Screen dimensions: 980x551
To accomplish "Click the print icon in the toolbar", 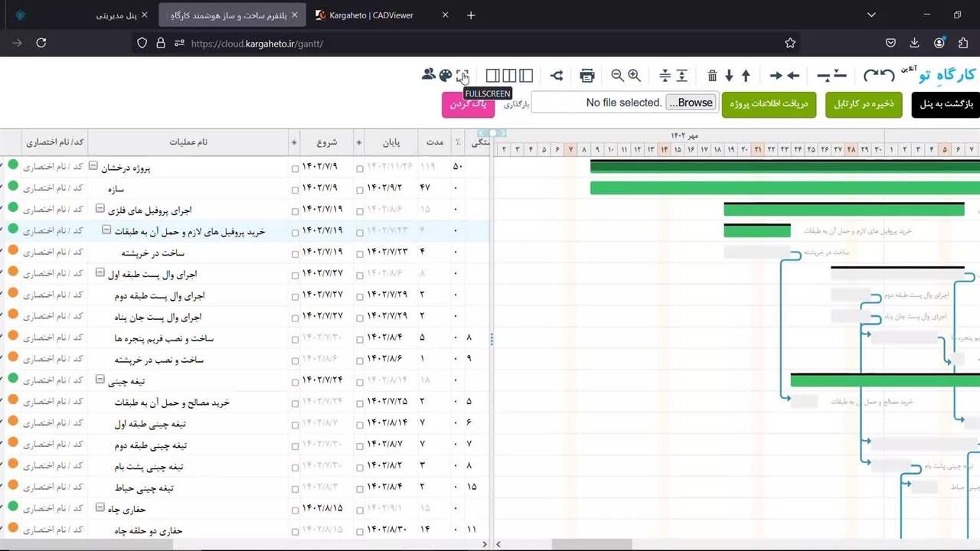I will coord(587,75).
